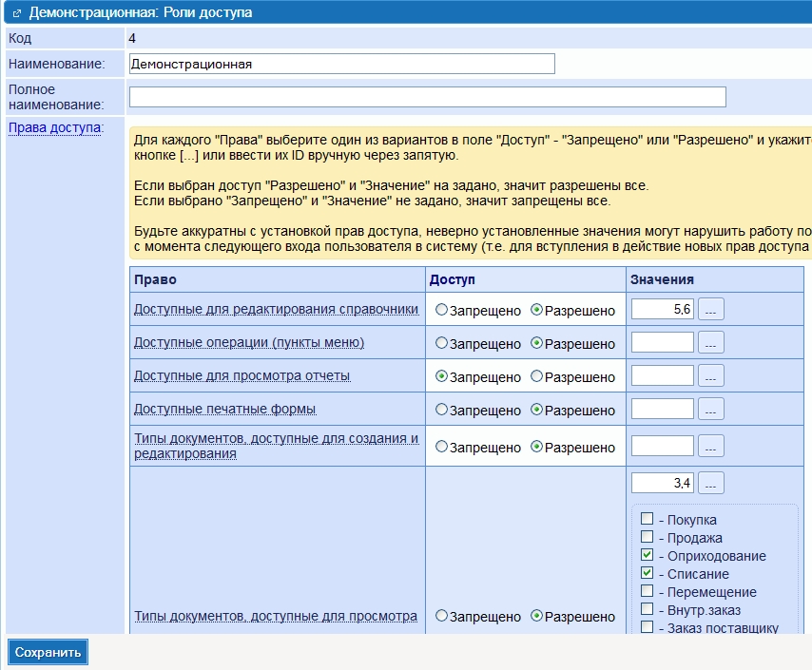
Task: Open the Права доступа link
Action: [54, 128]
